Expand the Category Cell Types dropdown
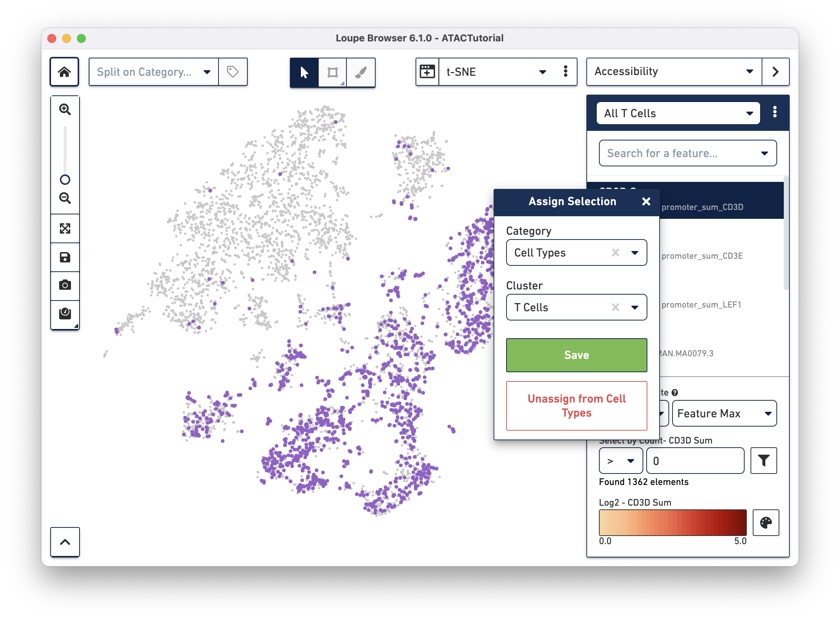This screenshot has height=621, width=840. pos(634,252)
